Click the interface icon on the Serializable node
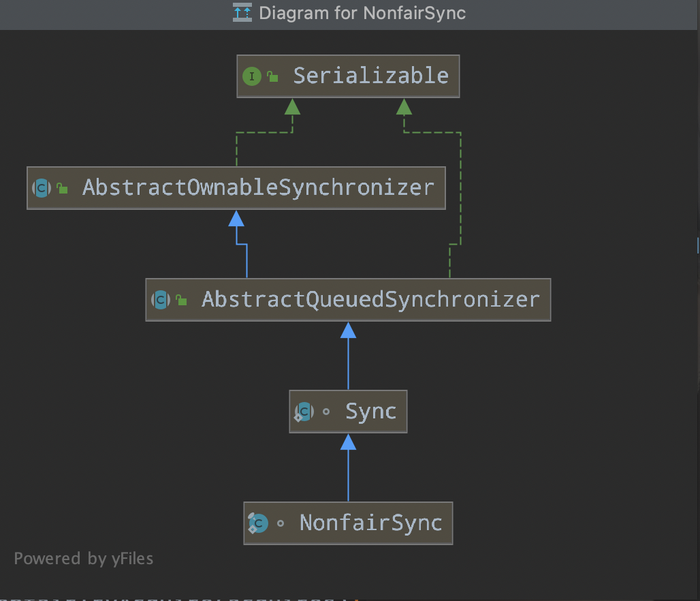The width and height of the screenshot is (700, 601). click(x=251, y=76)
